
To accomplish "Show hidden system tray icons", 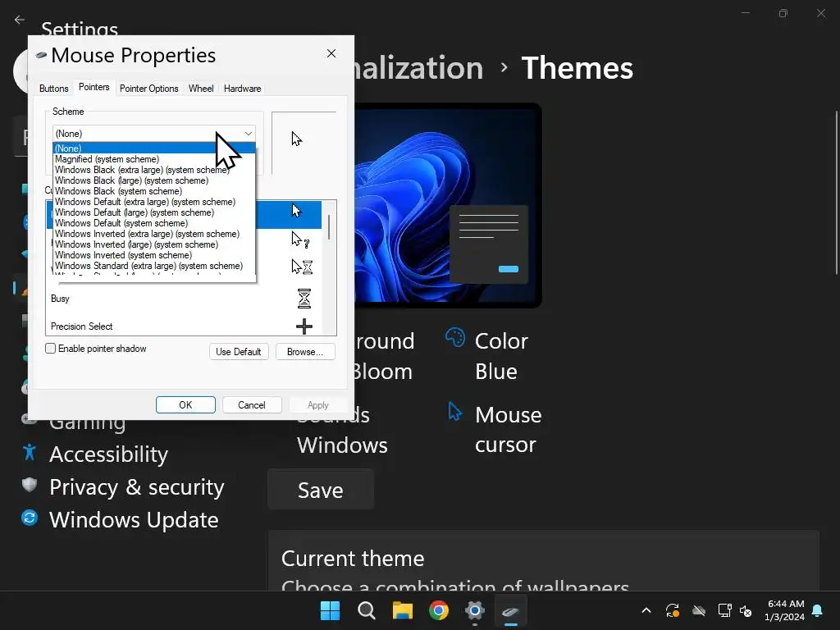I will 646,610.
